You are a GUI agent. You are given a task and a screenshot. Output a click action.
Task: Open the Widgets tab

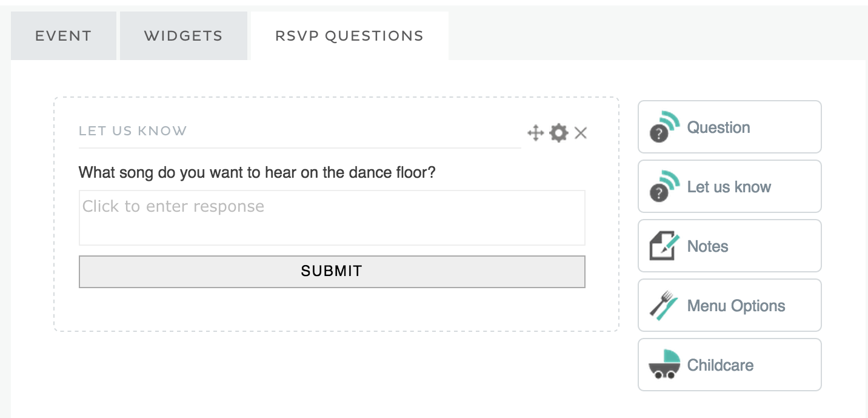[x=183, y=36]
